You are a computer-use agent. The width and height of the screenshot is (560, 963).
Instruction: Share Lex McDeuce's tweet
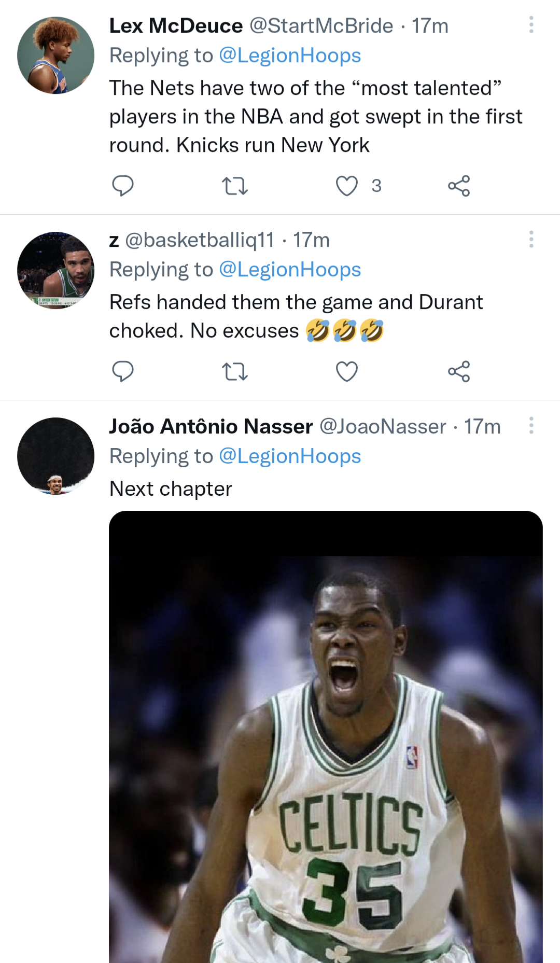(459, 186)
